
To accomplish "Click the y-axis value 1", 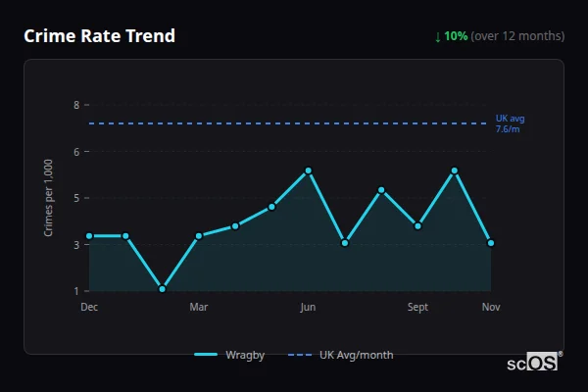I will [x=76, y=291].
